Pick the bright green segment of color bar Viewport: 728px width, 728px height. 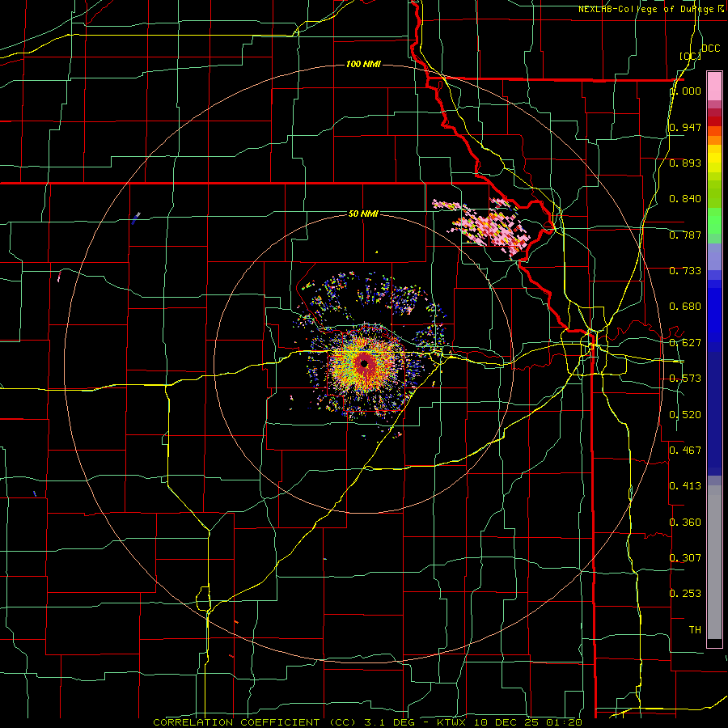tap(714, 221)
